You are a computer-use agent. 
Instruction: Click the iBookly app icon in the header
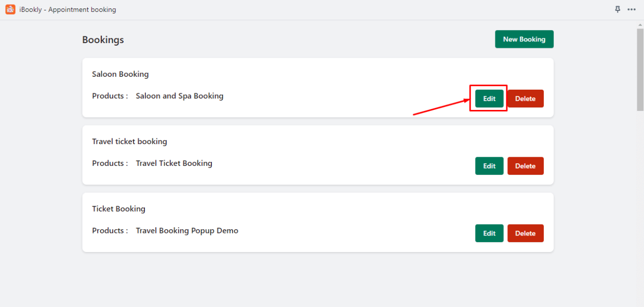coord(10,9)
